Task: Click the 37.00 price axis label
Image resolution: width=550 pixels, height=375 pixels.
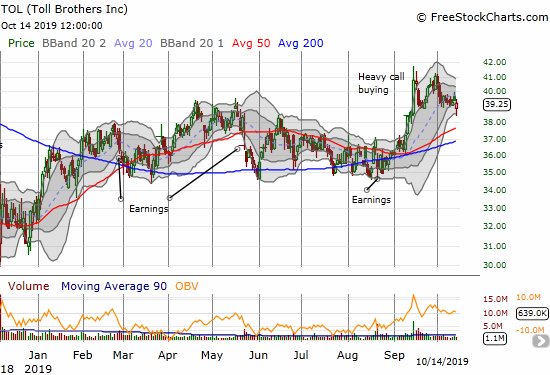Action: coord(495,139)
